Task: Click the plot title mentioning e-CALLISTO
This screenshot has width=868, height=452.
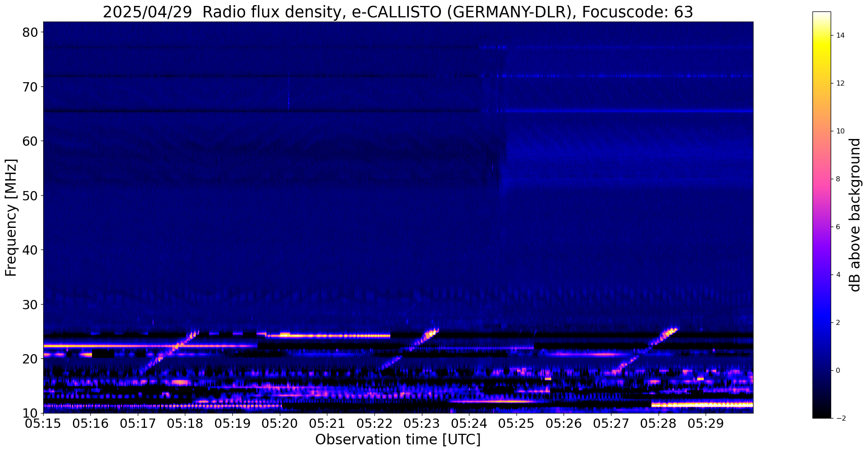Action: point(398,12)
